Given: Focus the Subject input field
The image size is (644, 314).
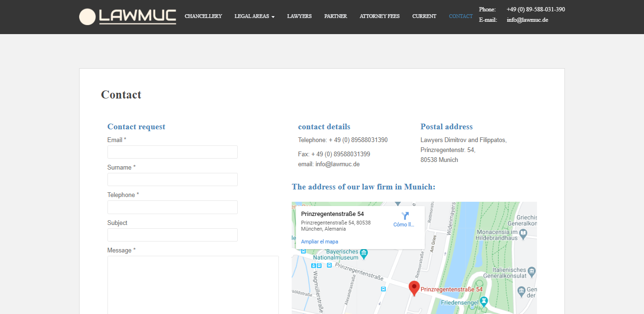Looking at the screenshot, I should [172, 235].
